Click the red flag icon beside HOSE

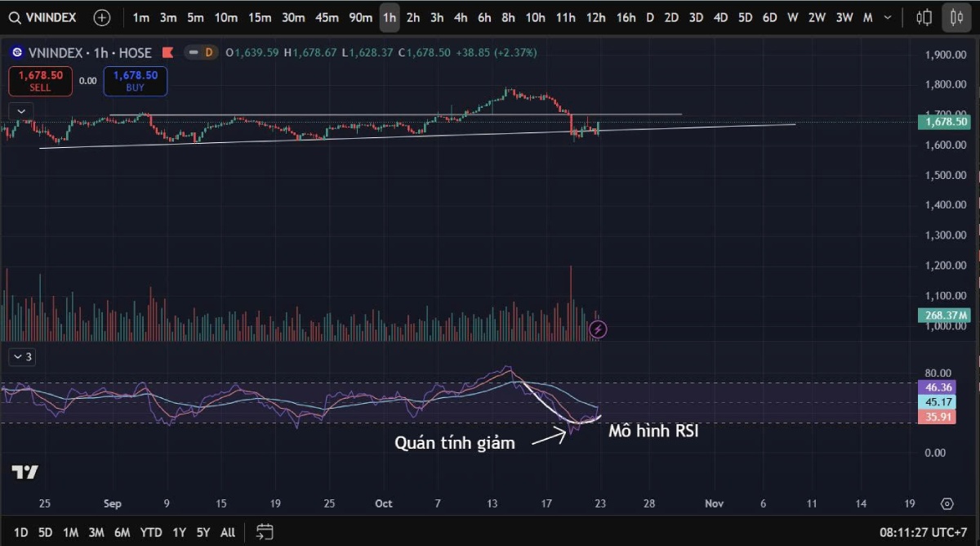167,52
